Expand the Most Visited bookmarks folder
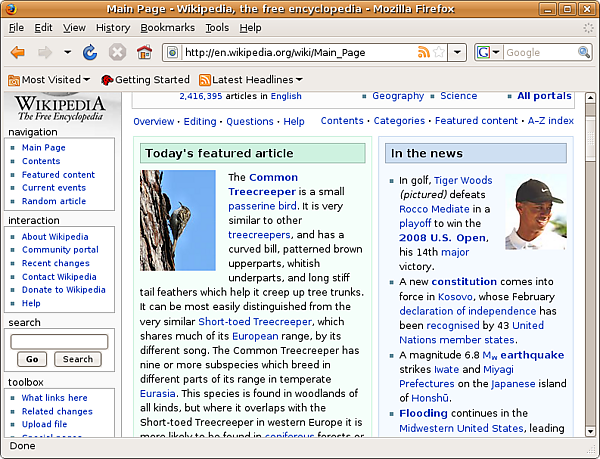Viewport: 600px width, 459px height. coord(49,80)
